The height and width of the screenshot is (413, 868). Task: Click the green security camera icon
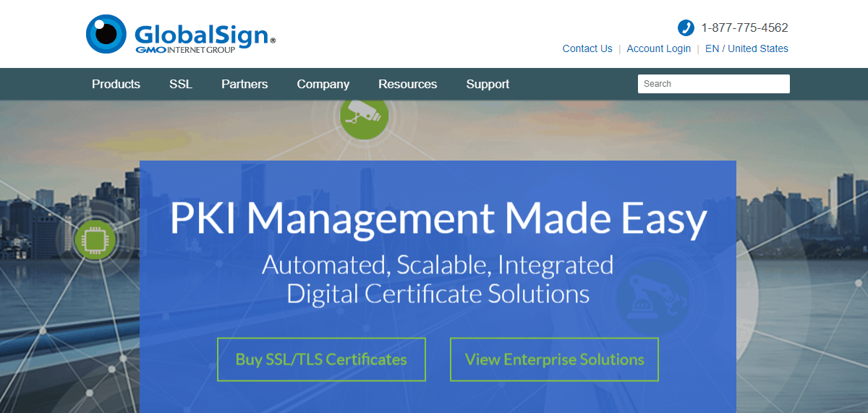[365, 115]
